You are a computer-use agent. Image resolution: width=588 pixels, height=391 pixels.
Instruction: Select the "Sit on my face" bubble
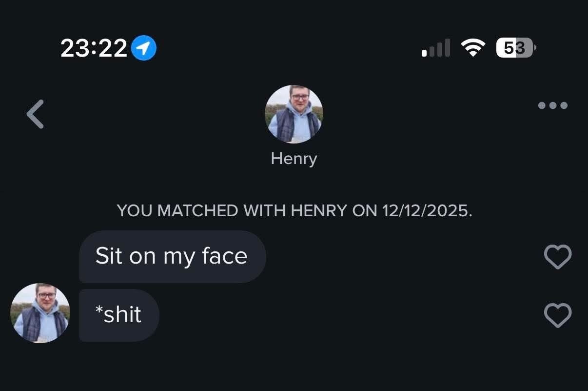(172, 257)
